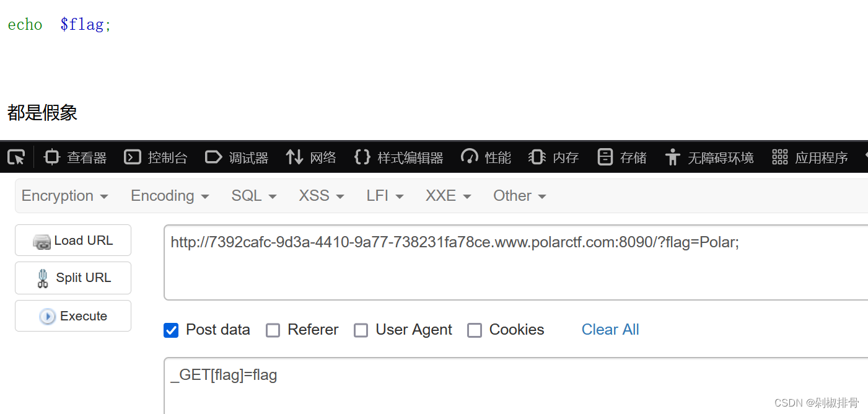Open the Storage (存储) panel
Image resolution: width=868 pixels, height=414 pixels.
click(622, 157)
